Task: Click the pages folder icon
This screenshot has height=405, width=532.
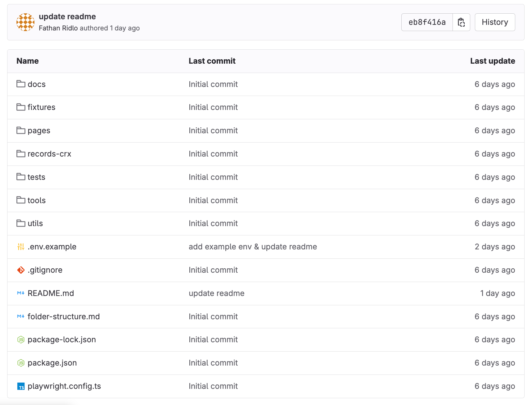Action: pyautogui.click(x=21, y=130)
